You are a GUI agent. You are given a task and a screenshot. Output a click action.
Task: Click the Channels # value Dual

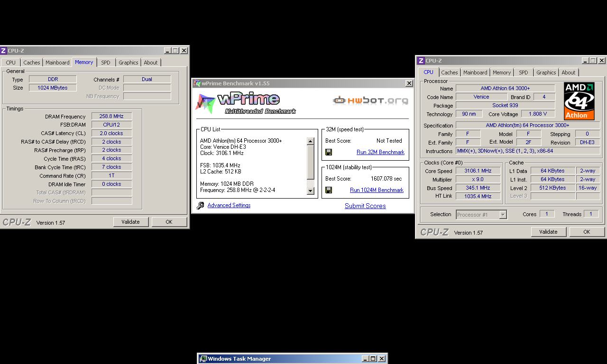(x=147, y=79)
